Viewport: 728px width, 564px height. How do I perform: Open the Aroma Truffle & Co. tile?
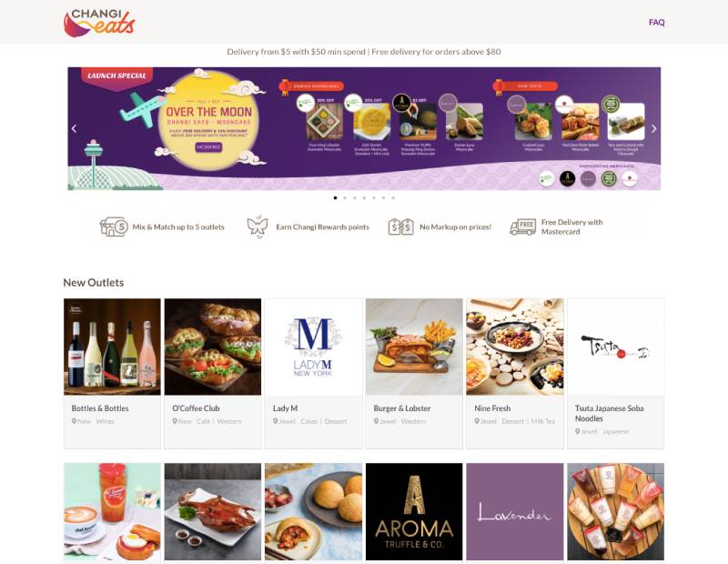coord(414,511)
